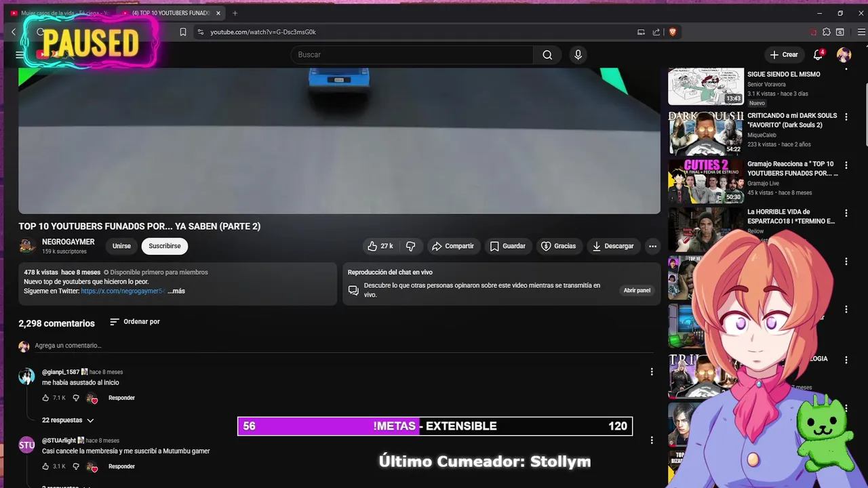Click the browser address bar URL
The image size is (868, 488).
coord(263,32)
